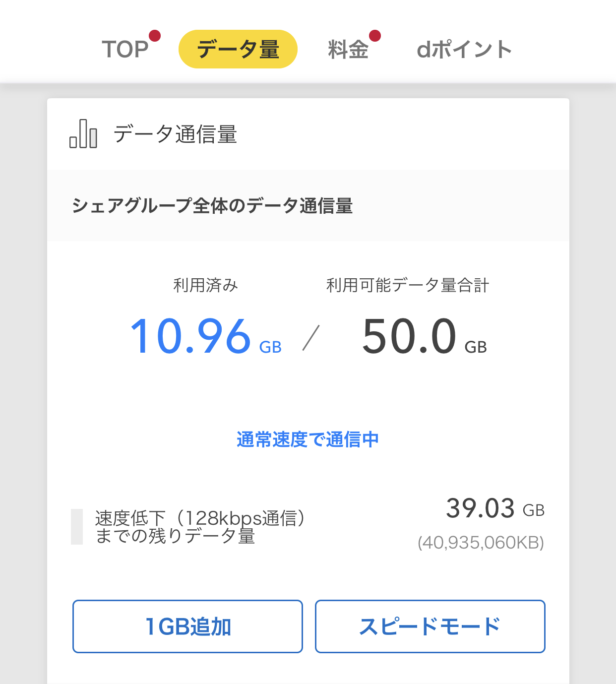
Task: Click the (40,935,060KB) figure
Action: [x=481, y=543]
